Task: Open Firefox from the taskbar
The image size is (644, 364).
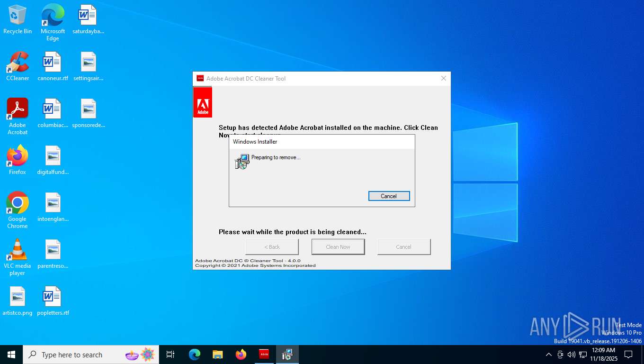Action: [241, 355]
